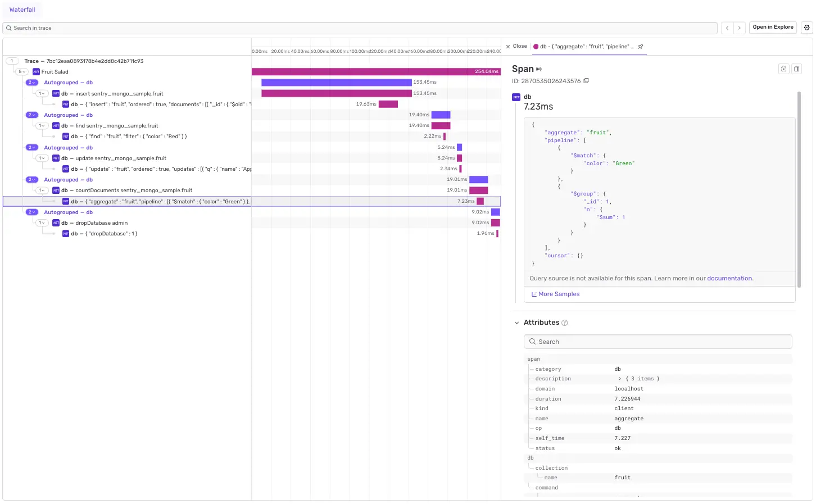Click the .NET icon above 7.23ms in Span panel

[x=516, y=97]
